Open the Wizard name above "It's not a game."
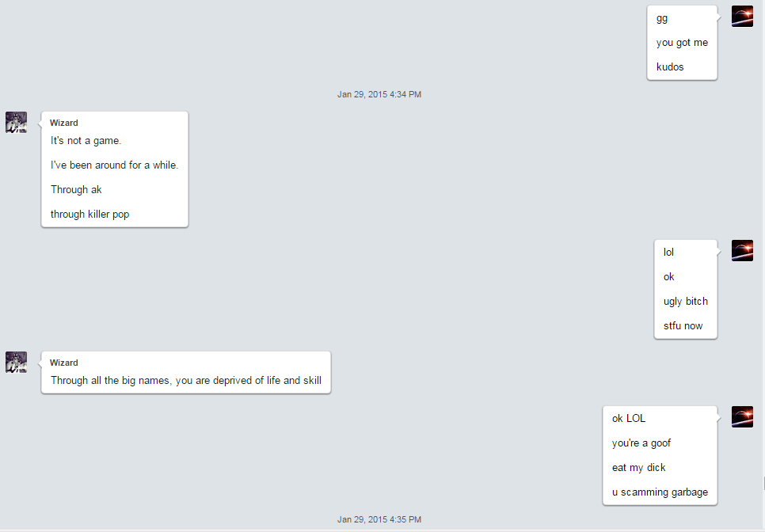Screen dimensions: 765x532 click(64, 123)
